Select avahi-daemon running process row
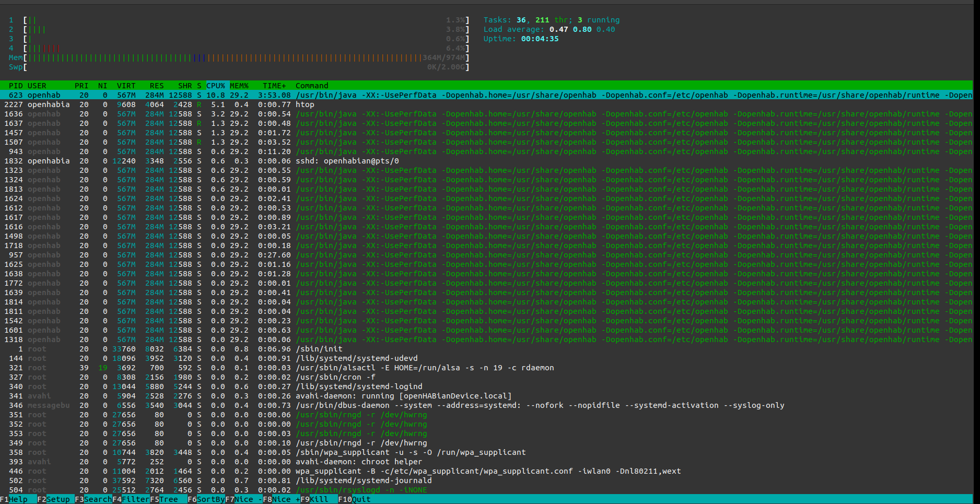This screenshot has height=504, width=980. click(x=486, y=396)
